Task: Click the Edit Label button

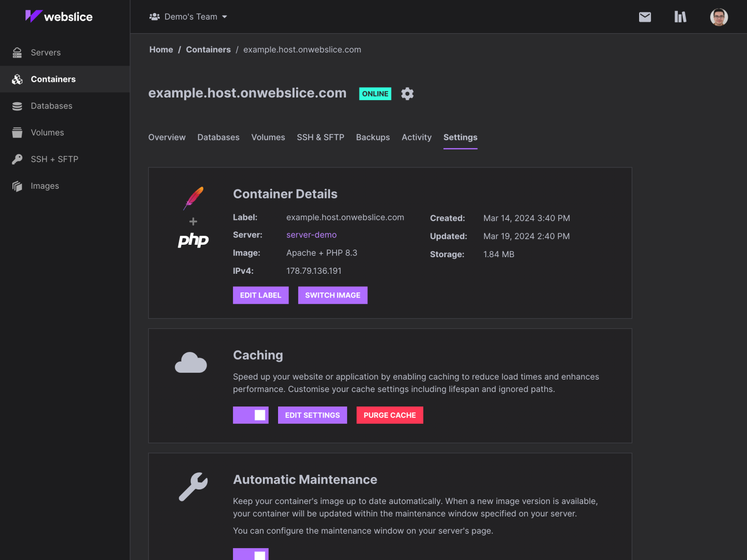Action: [x=260, y=295]
